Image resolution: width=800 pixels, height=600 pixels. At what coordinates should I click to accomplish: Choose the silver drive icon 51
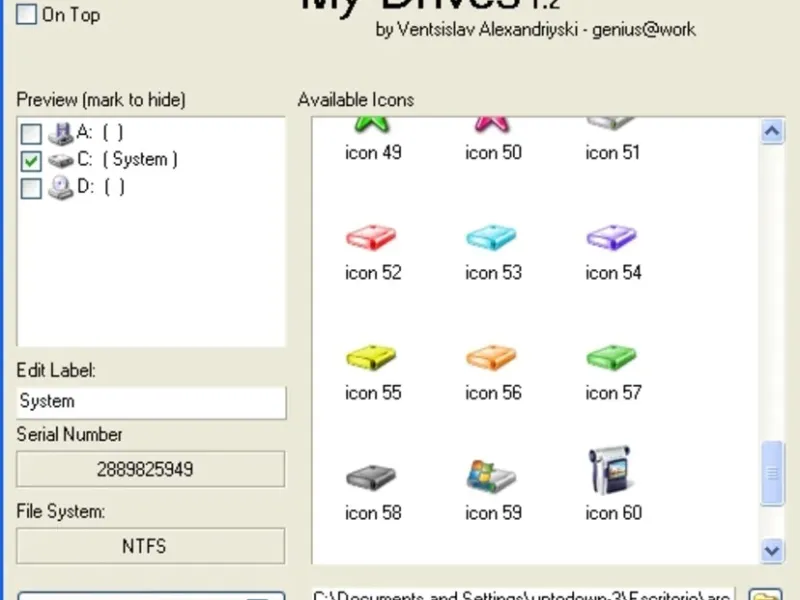(611, 123)
